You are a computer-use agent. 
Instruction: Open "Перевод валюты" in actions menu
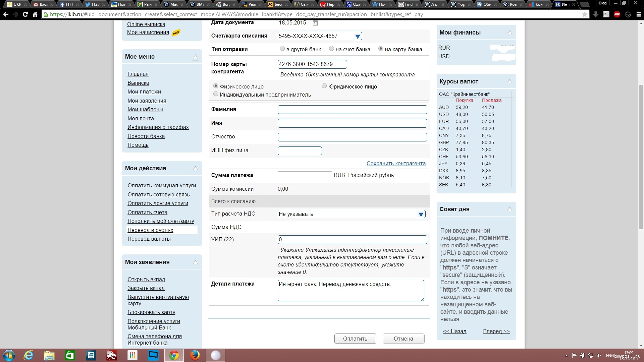(149, 239)
